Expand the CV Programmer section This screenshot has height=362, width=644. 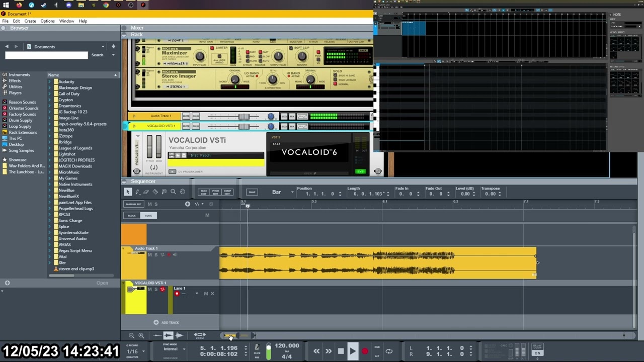pos(172,172)
